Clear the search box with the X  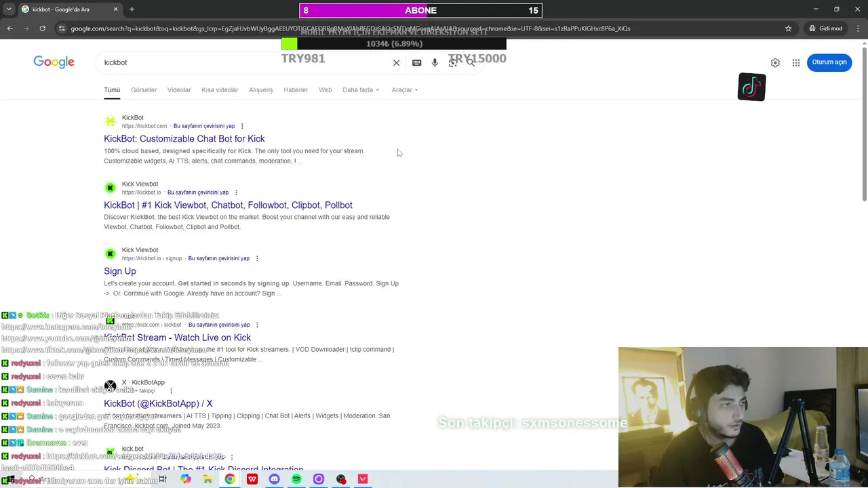(397, 62)
